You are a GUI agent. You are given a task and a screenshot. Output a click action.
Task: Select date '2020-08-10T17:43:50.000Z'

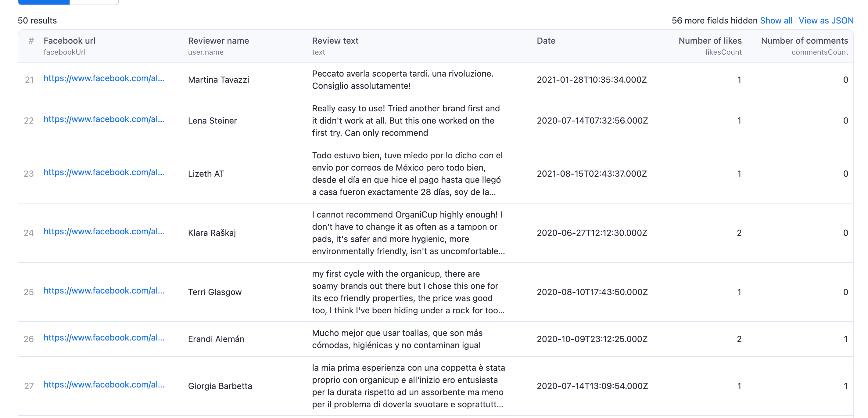coord(592,292)
